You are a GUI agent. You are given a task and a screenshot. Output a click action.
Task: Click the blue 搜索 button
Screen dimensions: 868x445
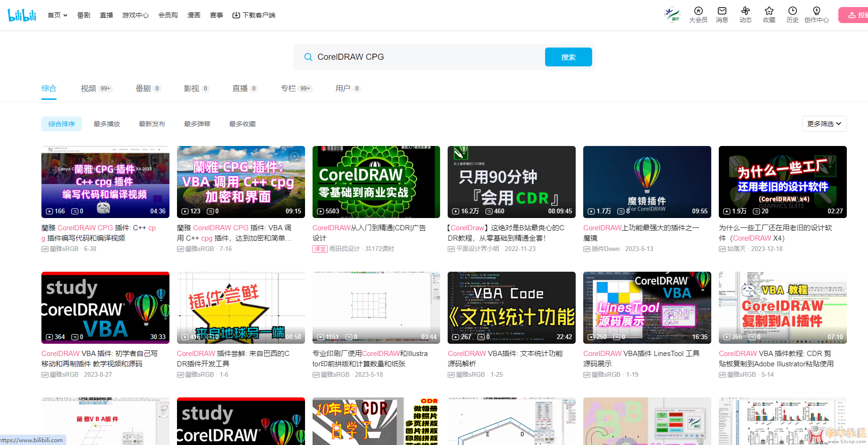coord(568,57)
